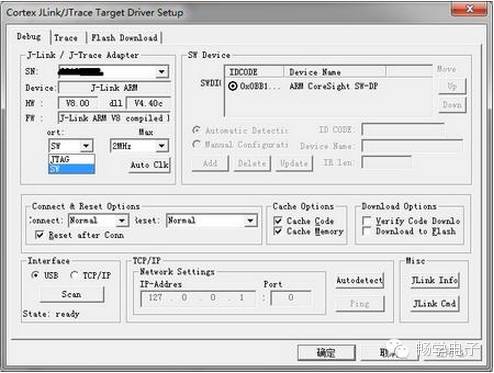Click the IDCODE column header
This screenshot has width=494, height=373.
click(255, 72)
